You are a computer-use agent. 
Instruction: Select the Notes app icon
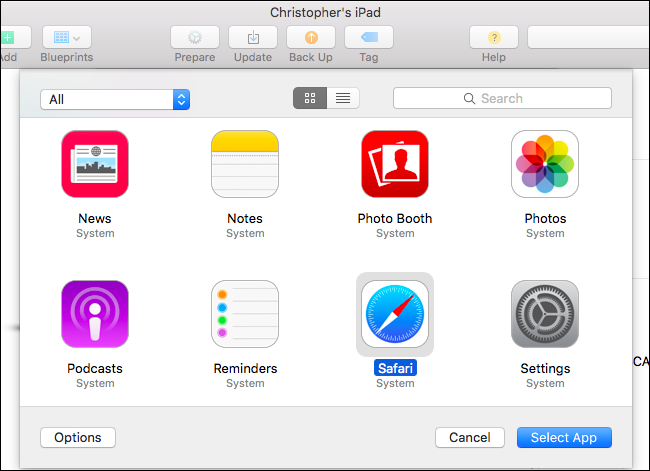pyautogui.click(x=245, y=164)
